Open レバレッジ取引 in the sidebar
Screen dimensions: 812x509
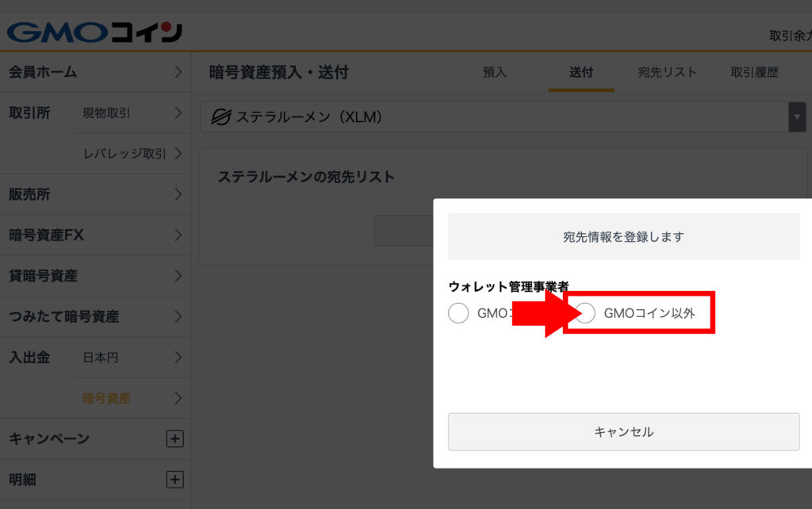pyautogui.click(x=124, y=154)
